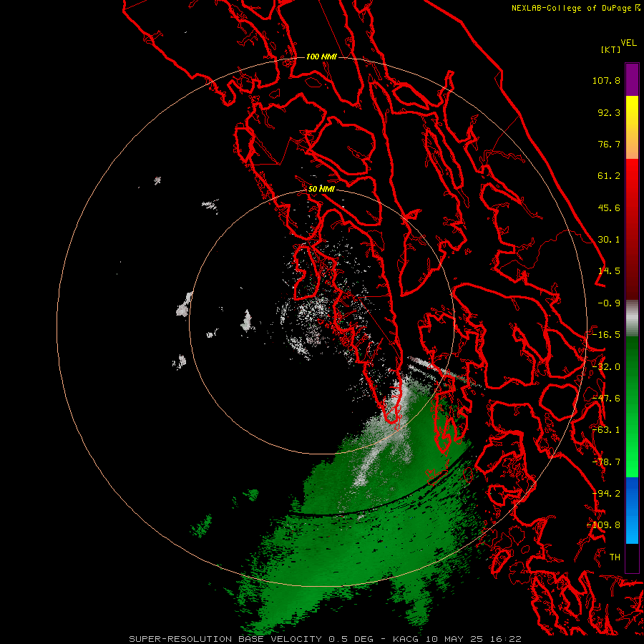Select the 14.5 legend value
Image resolution: width=644 pixels, height=644 pixels.
[609, 271]
